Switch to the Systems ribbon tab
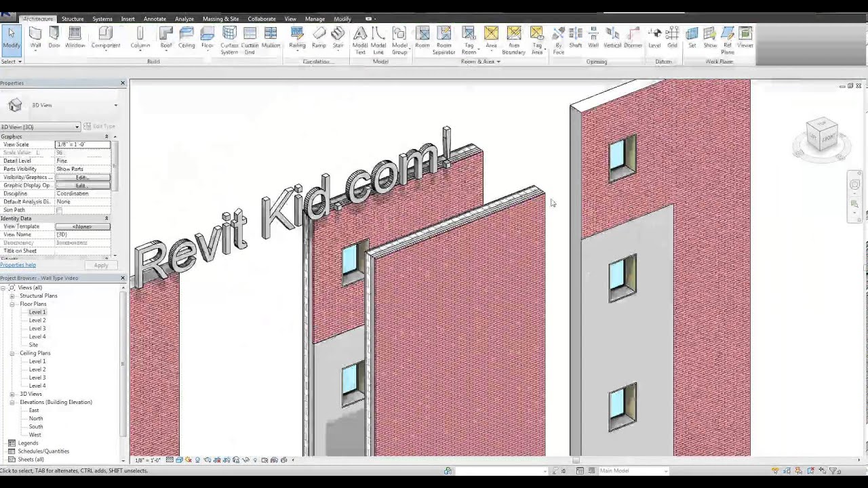The image size is (868, 488). [102, 19]
